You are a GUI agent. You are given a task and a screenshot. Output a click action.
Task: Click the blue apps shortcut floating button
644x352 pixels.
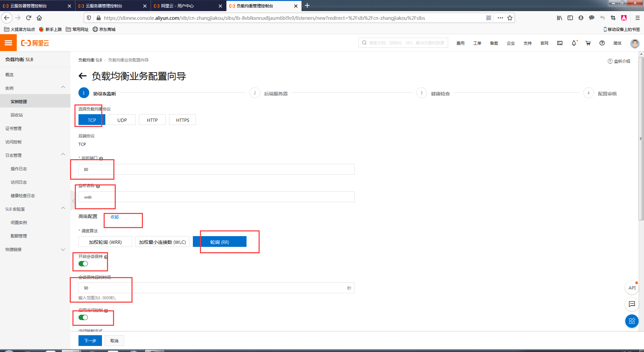click(632, 321)
